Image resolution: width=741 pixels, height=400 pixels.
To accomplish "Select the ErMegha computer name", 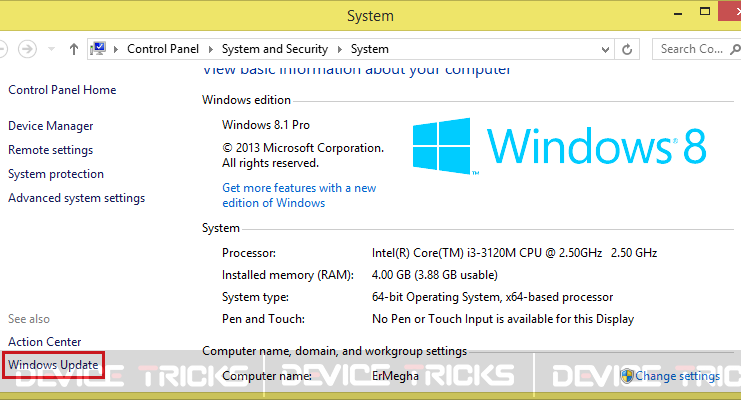I will tap(395, 376).
